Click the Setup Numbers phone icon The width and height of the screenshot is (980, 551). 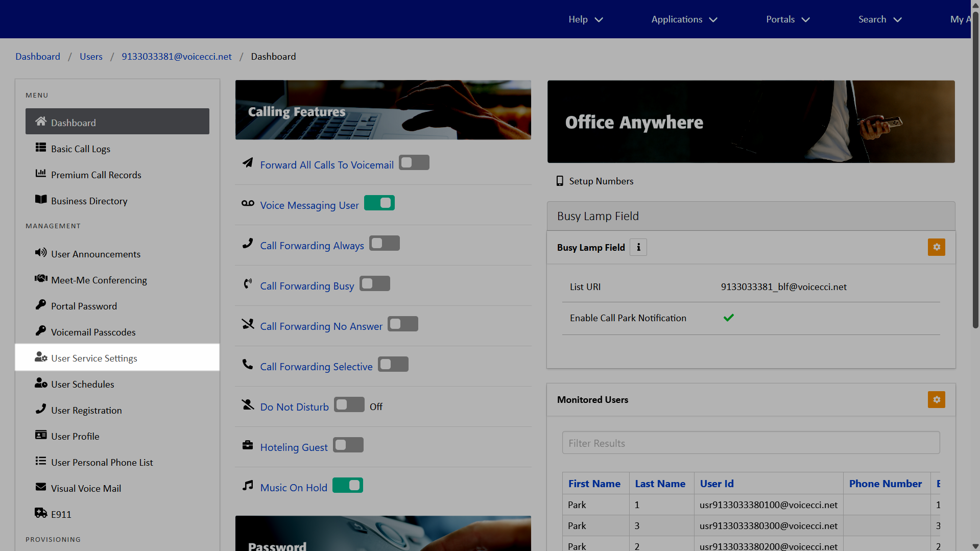pyautogui.click(x=560, y=181)
